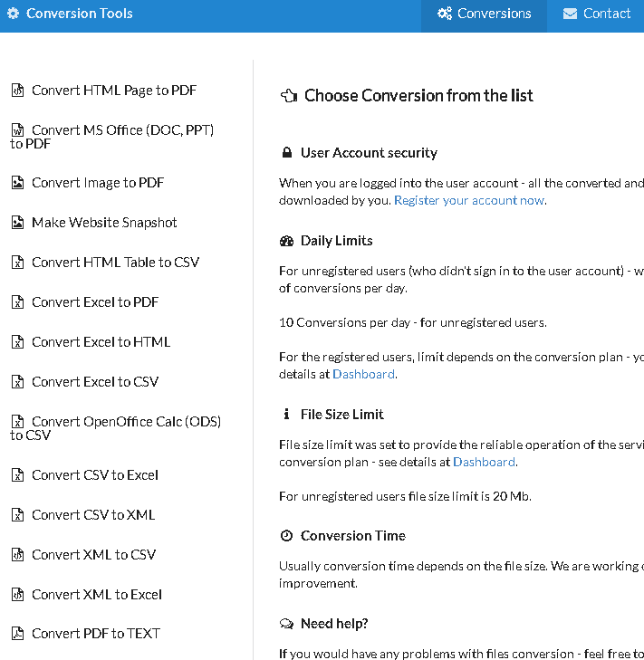644x660 pixels.
Task: Click the Word file icon beside Convert MS Office
Action: click(17, 130)
